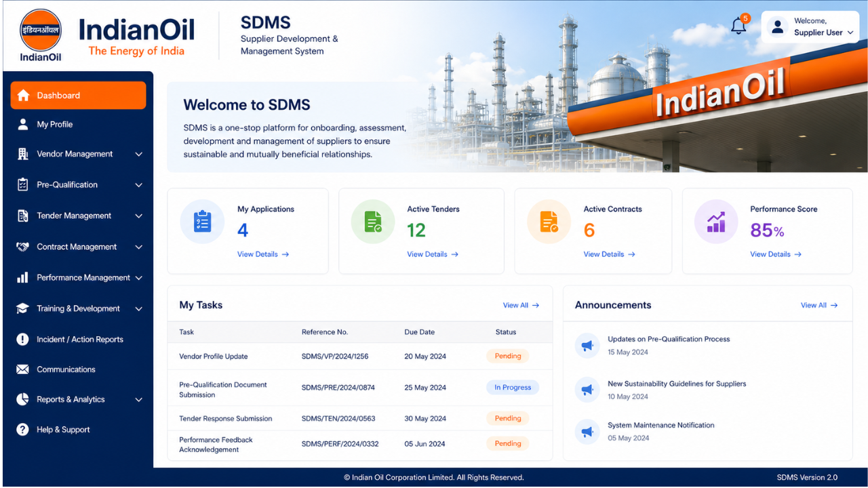Image resolution: width=868 pixels, height=488 pixels.
Task: Click the Pre-Qualification checklist icon
Action: tap(23, 184)
